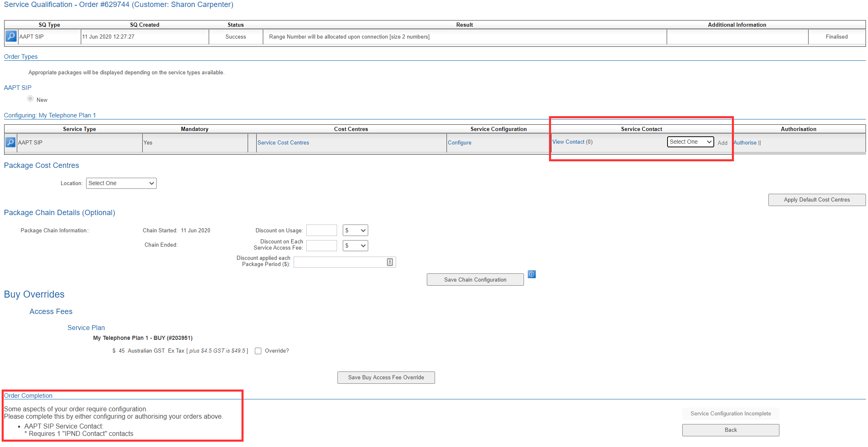Select the New radio button under AAPT SIP
Image resolution: width=868 pixels, height=447 pixels.
point(30,99)
